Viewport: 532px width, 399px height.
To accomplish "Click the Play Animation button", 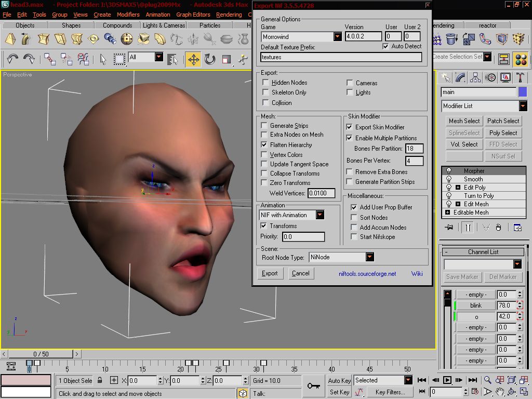I will [447, 380].
